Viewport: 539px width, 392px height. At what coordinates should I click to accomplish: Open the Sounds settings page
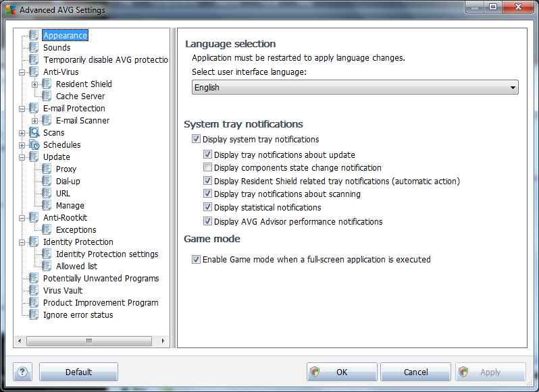57,47
